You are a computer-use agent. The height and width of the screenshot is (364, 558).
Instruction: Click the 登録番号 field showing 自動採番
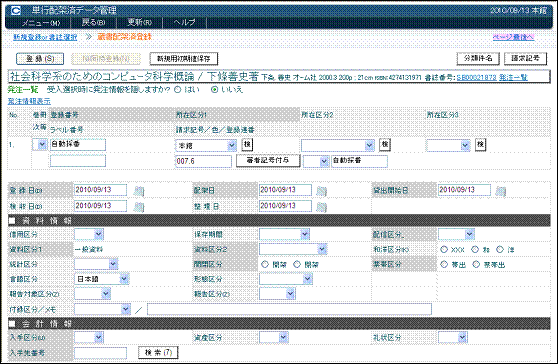[78, 144]
